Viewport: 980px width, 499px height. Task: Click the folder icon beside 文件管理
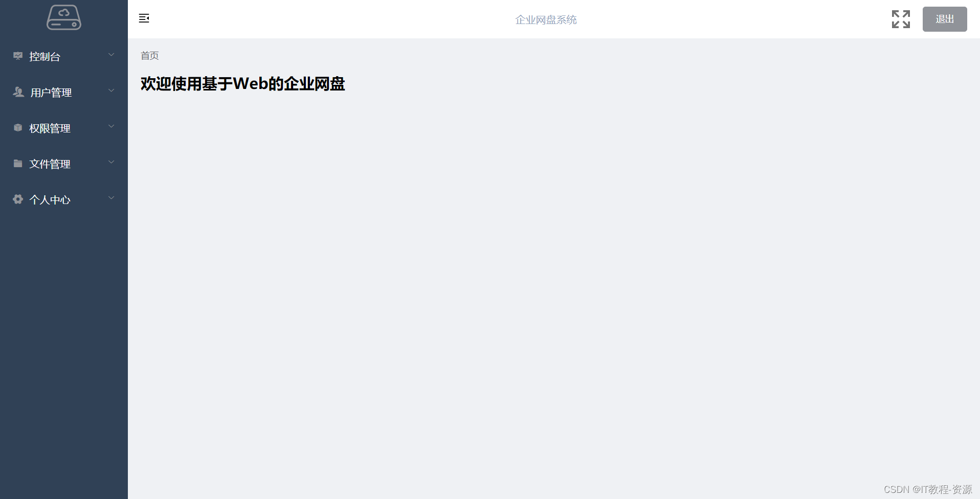click(x=18, y=164)
